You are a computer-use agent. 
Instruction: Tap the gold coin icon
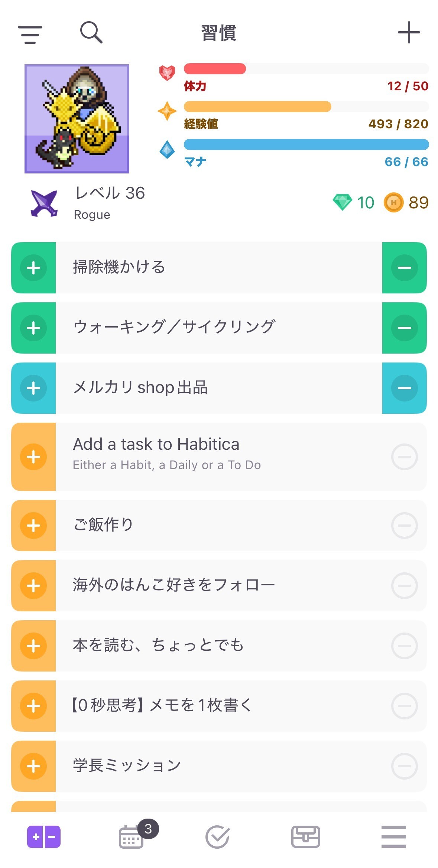point(393,202)
